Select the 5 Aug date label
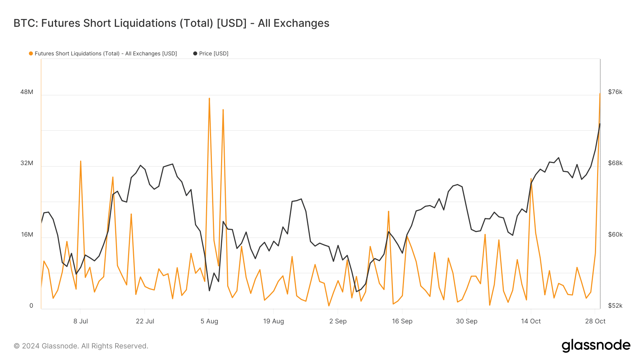 [209, 321]
